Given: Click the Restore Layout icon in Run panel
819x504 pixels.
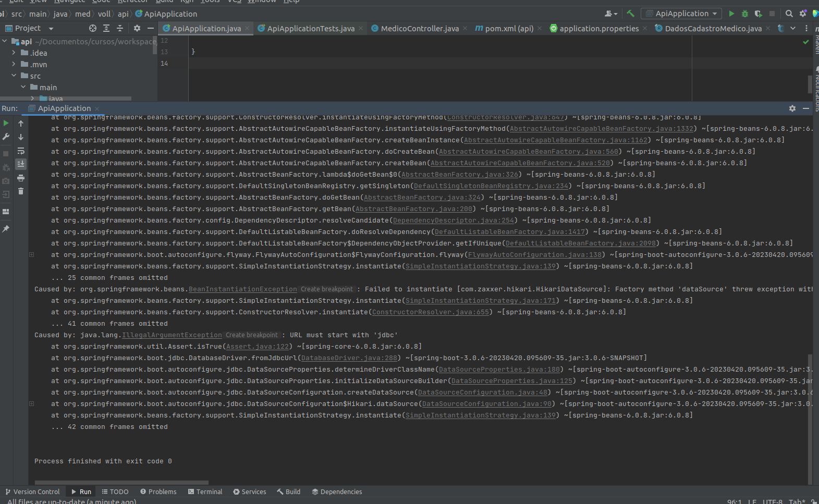Looking at the screenshot, I should (x=6, y=212).
